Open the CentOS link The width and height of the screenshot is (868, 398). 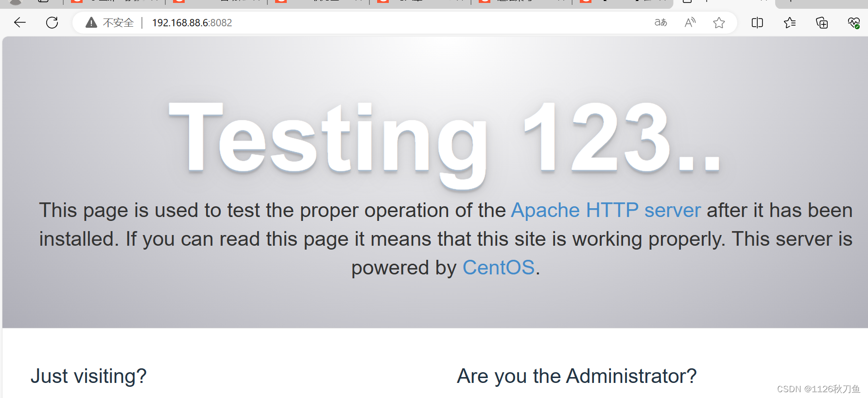click(x=499, y=268)
